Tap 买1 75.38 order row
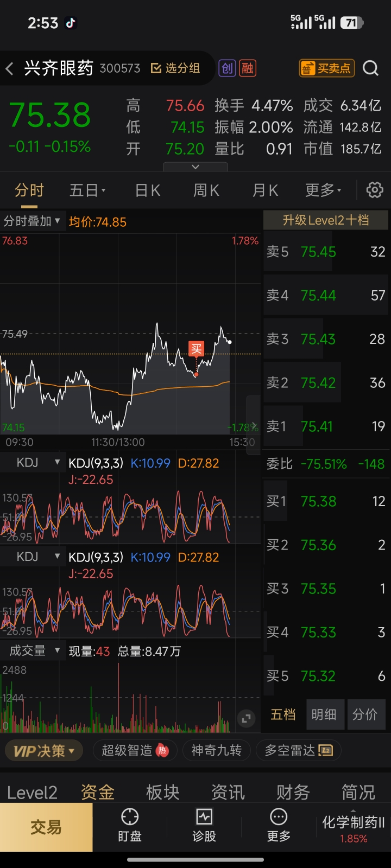The image size is (391, 868). 326,501
